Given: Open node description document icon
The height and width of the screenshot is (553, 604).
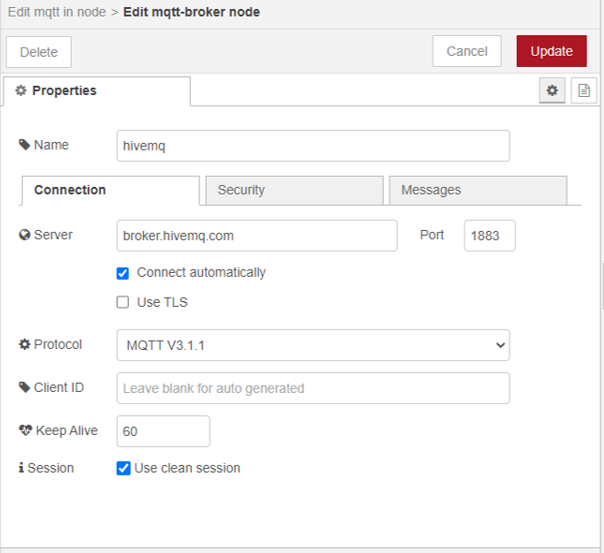Looking at the screenshot, I should tap(584, 91).
